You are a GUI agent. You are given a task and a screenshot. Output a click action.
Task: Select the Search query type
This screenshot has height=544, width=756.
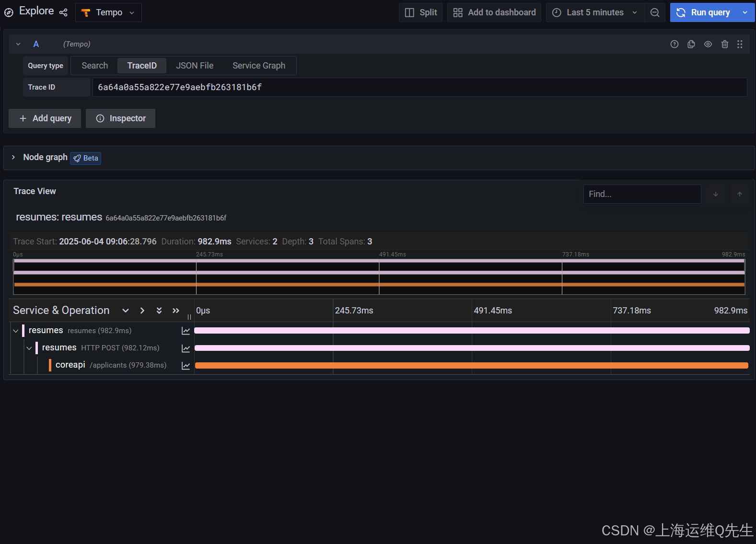pos(95,66)
